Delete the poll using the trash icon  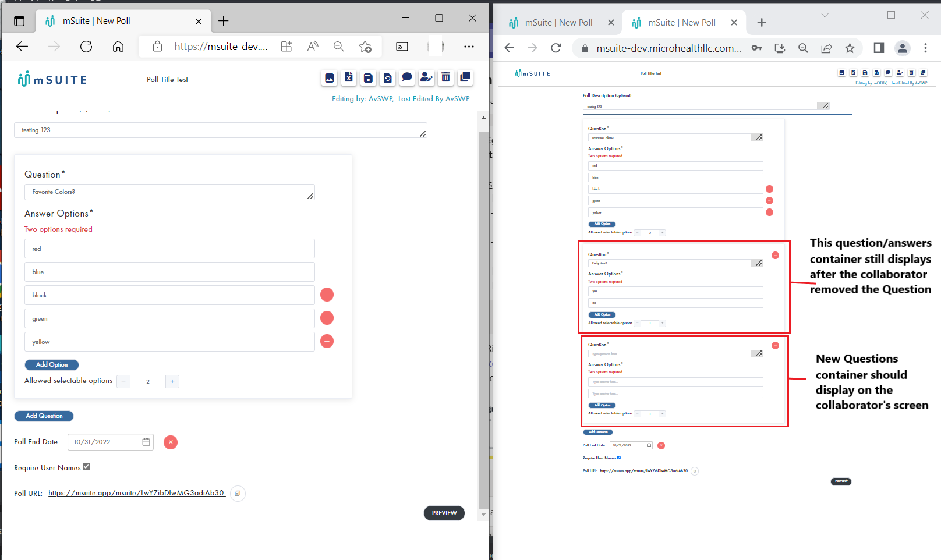click(x=445, y=77)
